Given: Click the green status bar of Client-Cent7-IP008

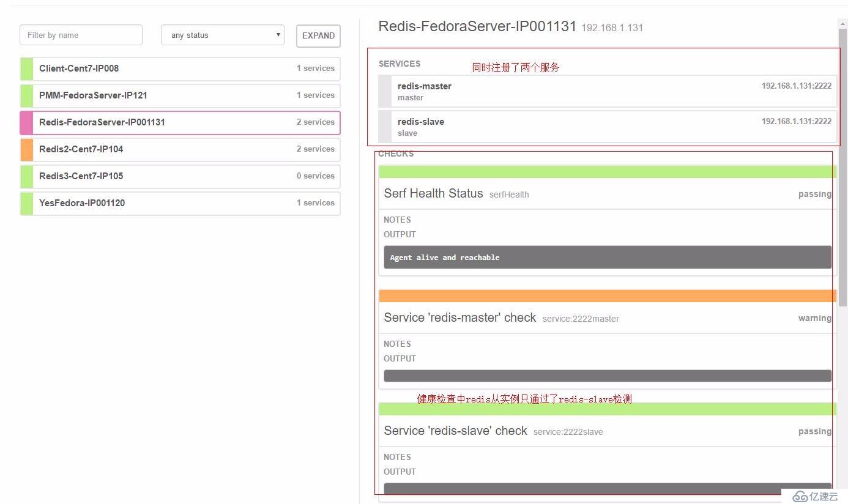Looking at the screenshot, I should pos(26,69).
